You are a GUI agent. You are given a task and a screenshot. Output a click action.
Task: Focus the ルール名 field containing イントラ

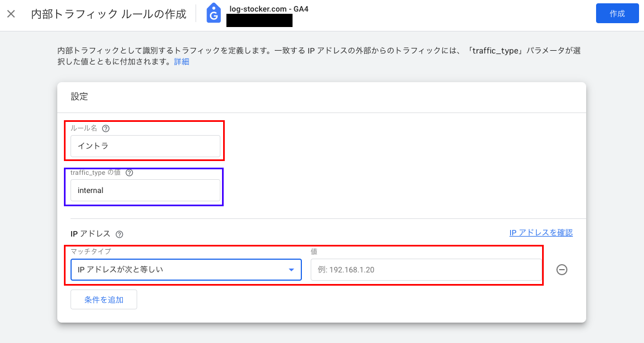[145, 146]
